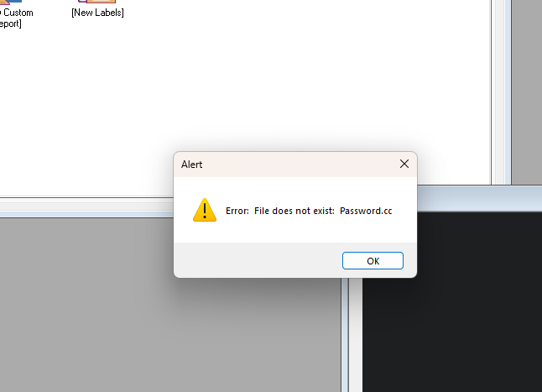Click the Custom report text label

(x=16, y=18)
